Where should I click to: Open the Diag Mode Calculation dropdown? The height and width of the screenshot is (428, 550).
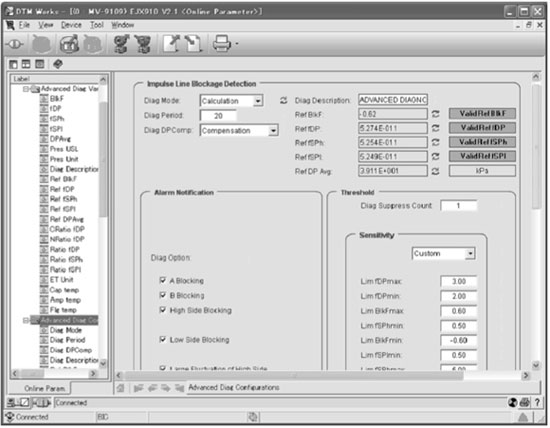(258, 101)
